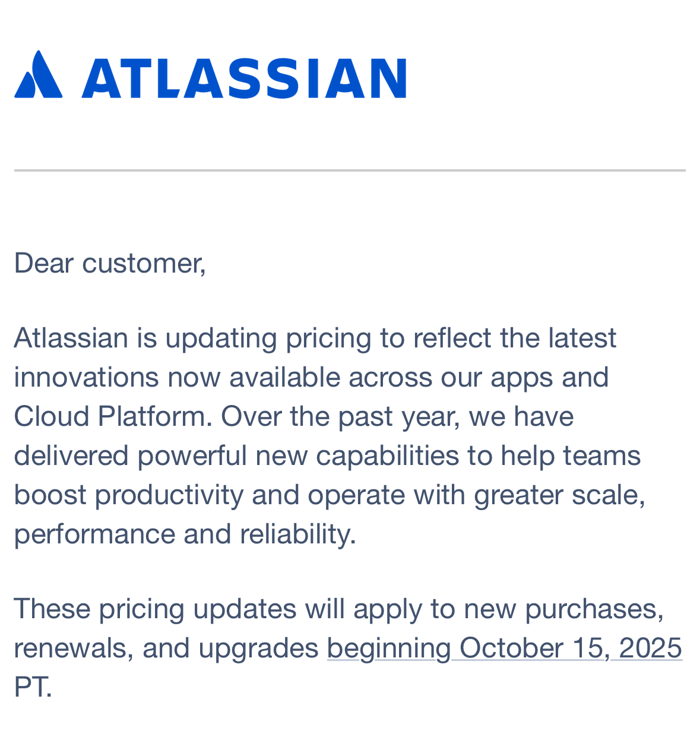Click the horizontal divider below the logo
700x737 pixels.
[x=350, y=170]
